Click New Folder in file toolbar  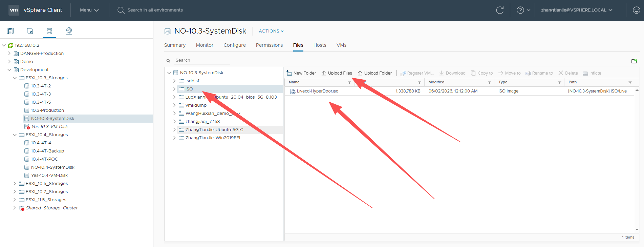(x=301, y=73)
